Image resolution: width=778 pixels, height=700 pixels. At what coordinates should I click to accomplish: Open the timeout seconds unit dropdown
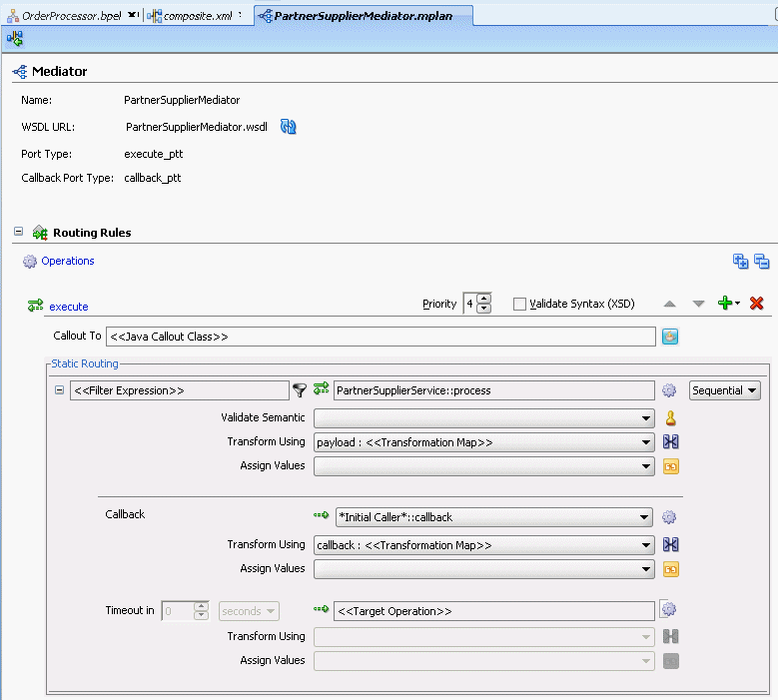pos(249,611)
